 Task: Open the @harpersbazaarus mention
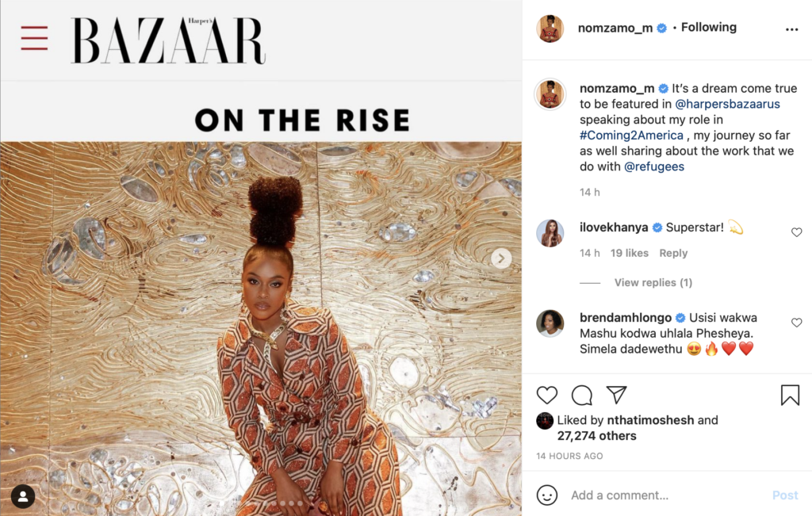[x=728, y=104]
